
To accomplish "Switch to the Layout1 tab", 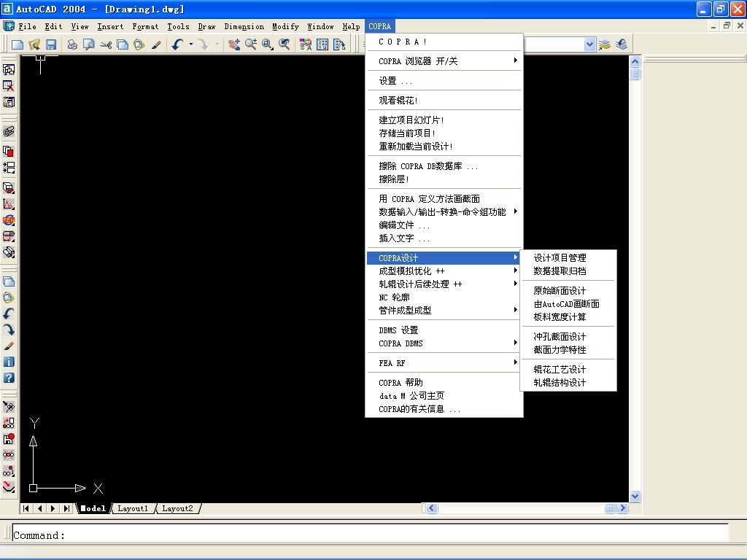I will pyautogui.click(x=133, y=508).
